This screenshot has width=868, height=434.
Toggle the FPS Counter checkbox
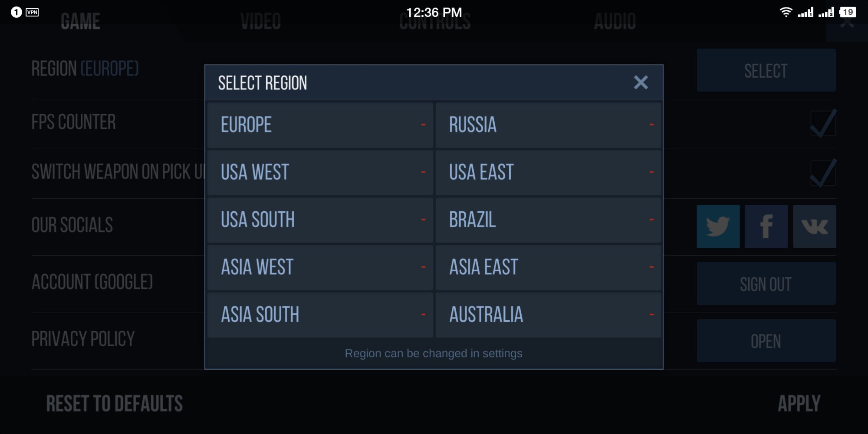(823, 124)
